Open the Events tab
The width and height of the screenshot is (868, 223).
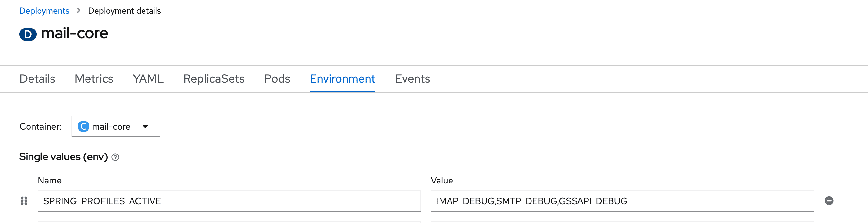(x=412, y=79)
